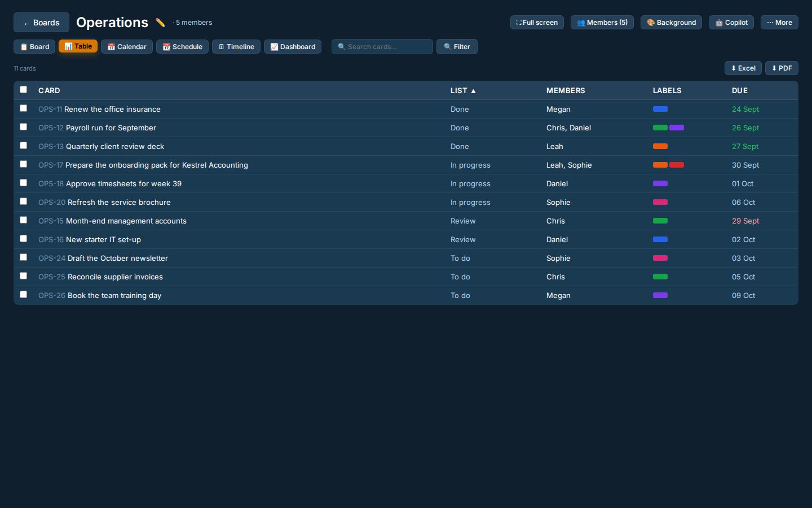This screenshot has height=508, width=812.
Task: Click the overdue 29 Sept due date
Action: (x=745, y=221)
